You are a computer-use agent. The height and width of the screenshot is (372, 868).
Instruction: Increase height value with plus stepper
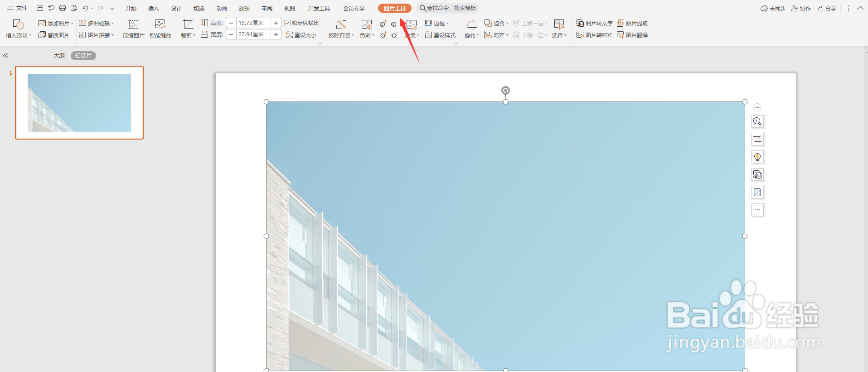pos(276,23)
